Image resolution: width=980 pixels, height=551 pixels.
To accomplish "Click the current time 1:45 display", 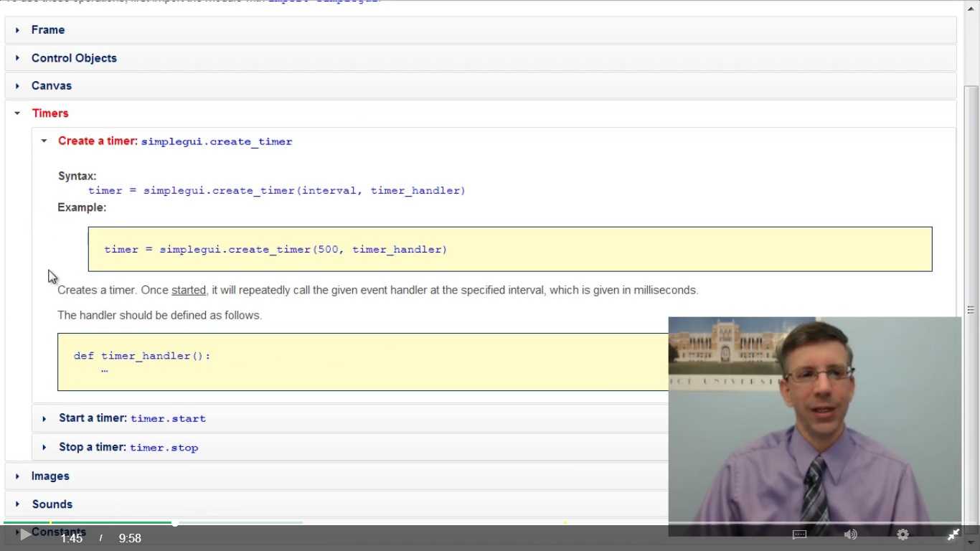I will tap(72, 538).
